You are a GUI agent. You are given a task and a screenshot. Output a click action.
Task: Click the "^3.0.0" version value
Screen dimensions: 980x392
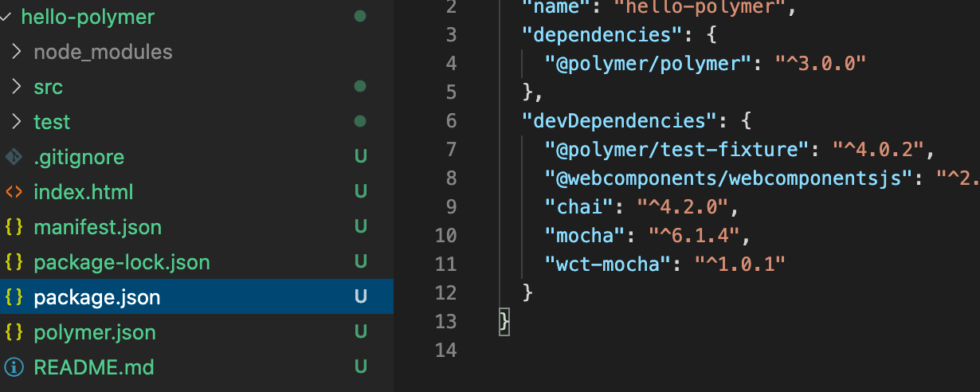coord(821,63)
